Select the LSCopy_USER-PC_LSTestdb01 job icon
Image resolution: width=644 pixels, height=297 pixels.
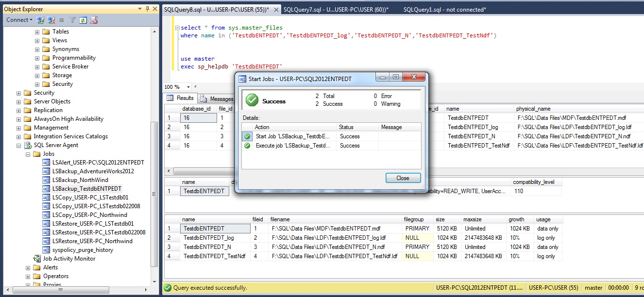point(47,198)
